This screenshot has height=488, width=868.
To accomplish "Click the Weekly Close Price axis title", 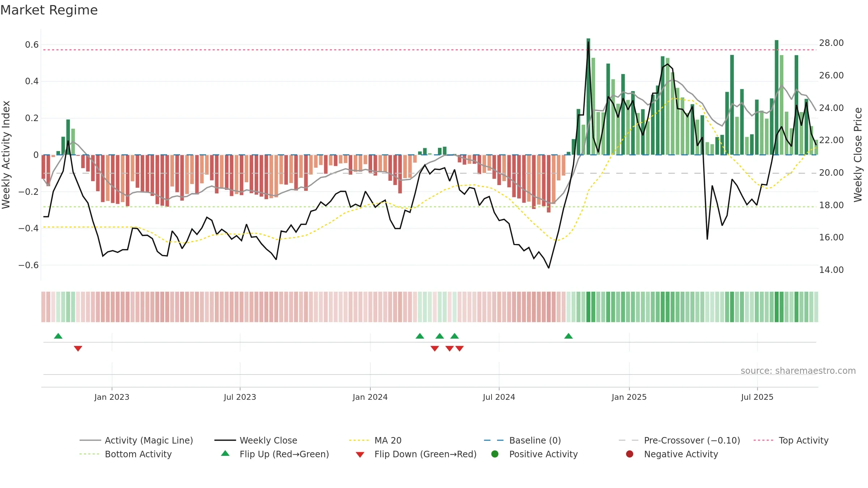I will [858, 155].
